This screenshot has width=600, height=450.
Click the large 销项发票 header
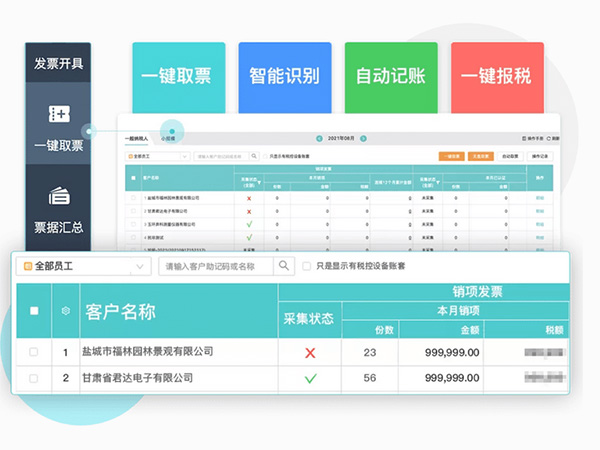pos(478,292)
